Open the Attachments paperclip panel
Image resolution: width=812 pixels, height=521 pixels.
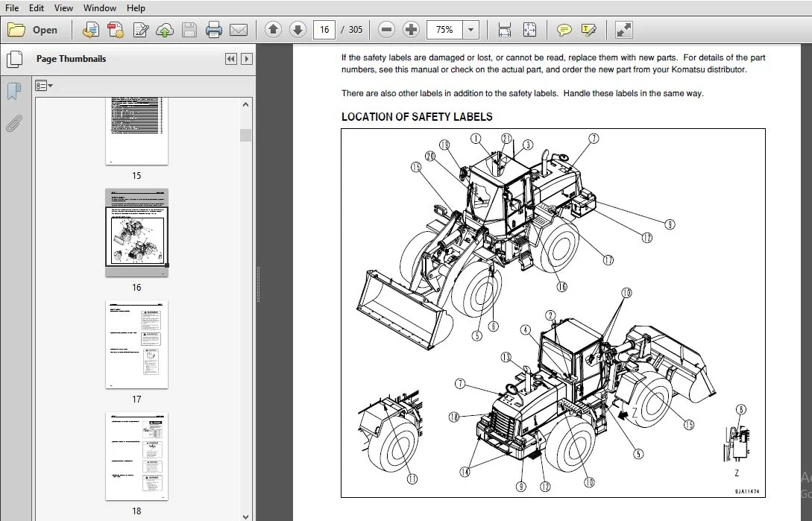point(14,124)
